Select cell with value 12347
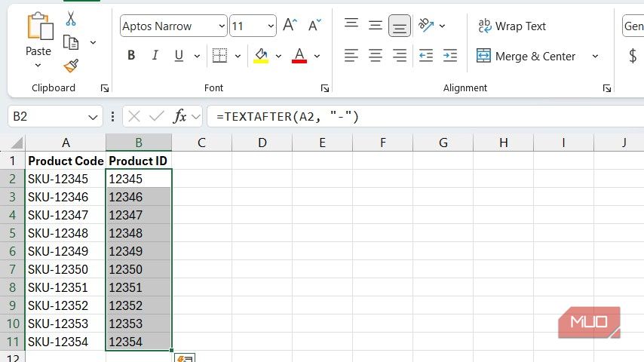Image resolution: width=644 pixels, height=362 pixels. pyautogui.click(x=139, y=215)
